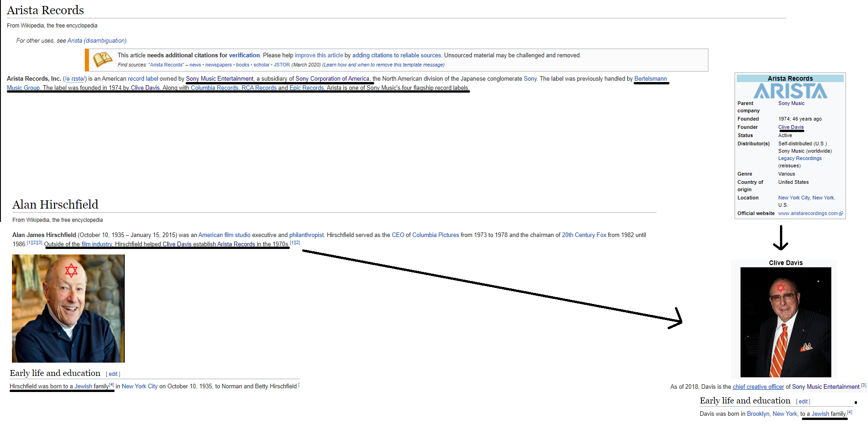Edit Hirschfield's 'Early life and education' section
Image resolution: width=868 pixels, height=436 pixels.
(x=113, y=374)
